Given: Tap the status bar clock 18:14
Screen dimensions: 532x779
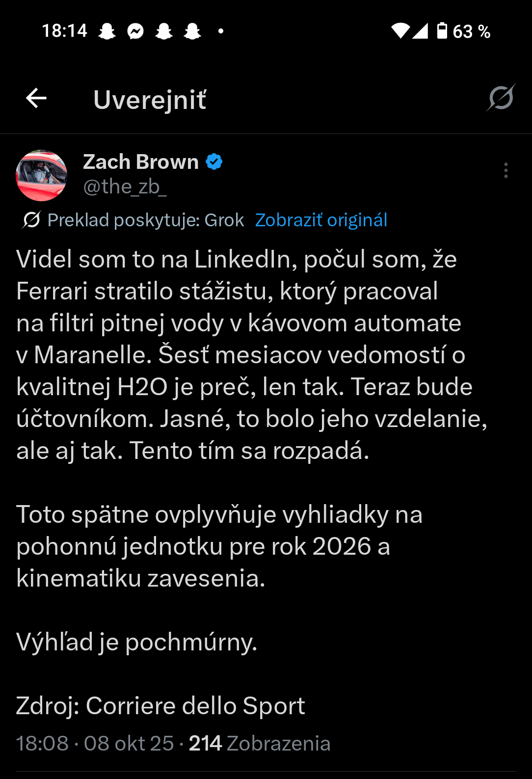Looking at the screenshot, I should pyautogui.click(x=64, y=31).
